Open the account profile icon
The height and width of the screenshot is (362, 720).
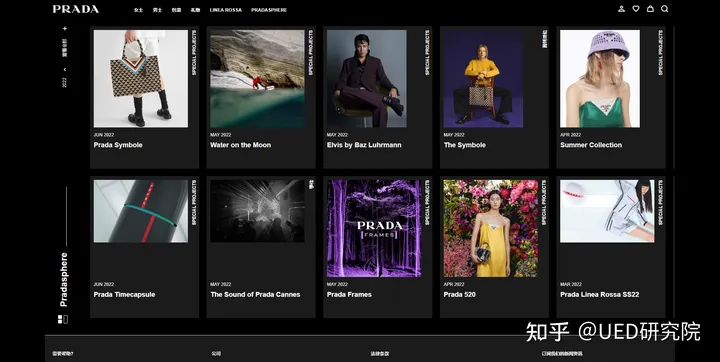click(x=621, y=9)
